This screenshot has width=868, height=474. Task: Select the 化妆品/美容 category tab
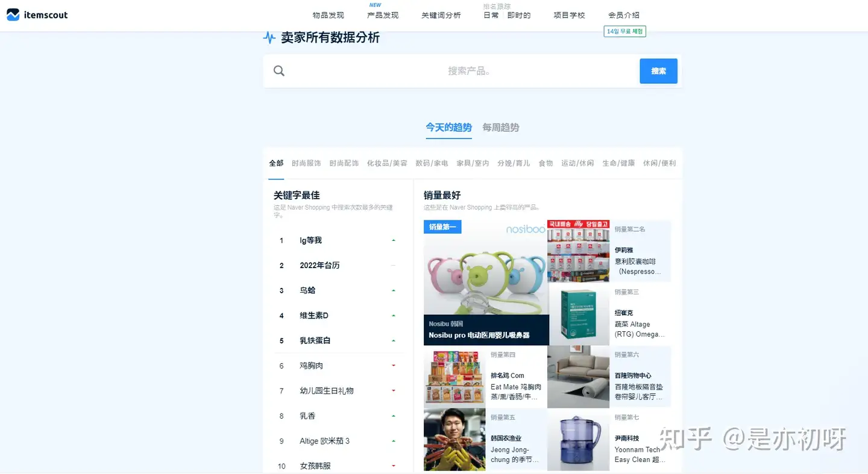click(x=387, y=163)
